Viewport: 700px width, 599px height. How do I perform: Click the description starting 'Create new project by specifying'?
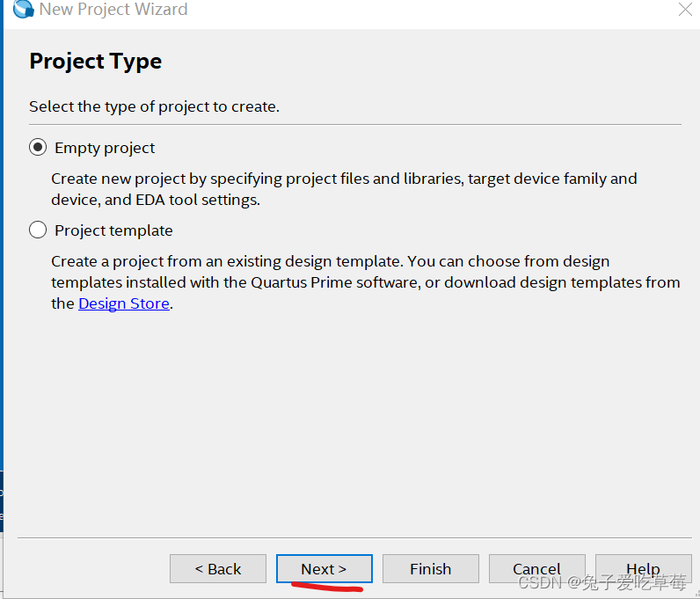tap(344, 189)
